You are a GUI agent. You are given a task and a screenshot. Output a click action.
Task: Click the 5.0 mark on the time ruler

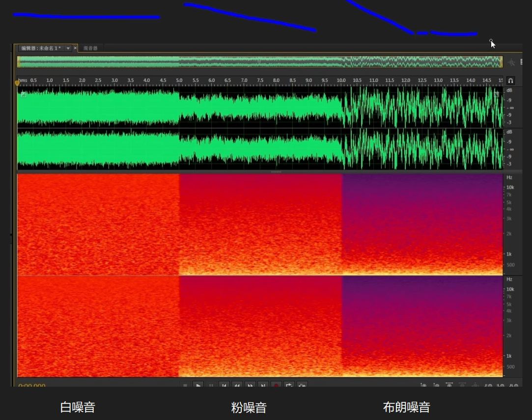click(179, 80)
